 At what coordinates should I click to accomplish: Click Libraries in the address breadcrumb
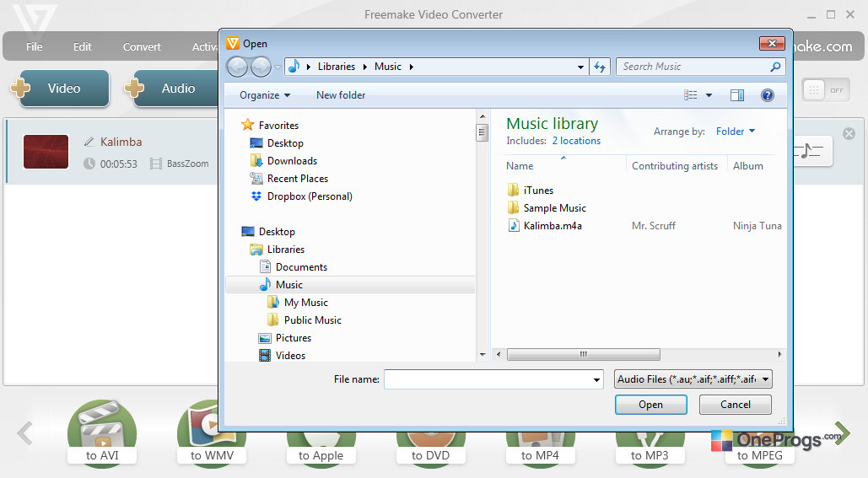[337, 67]
